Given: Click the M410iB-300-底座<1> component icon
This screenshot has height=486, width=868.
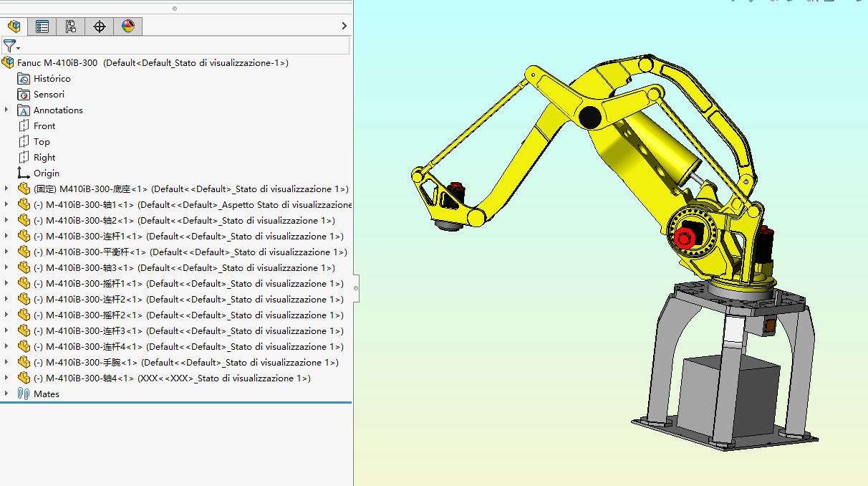Looking at the screenshot, I should tap(24, 189).
